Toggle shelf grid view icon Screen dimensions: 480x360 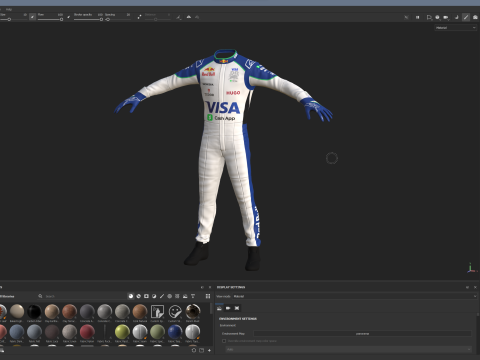(x=208, y=296)
